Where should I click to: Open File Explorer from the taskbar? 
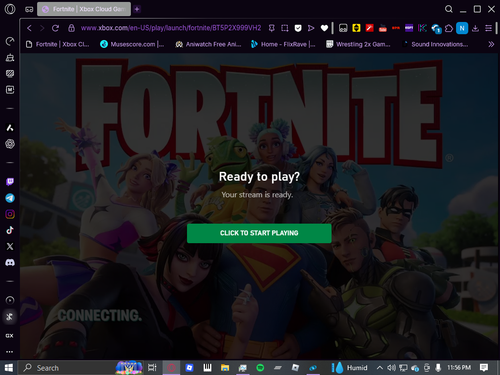click(x=225, y=368)
